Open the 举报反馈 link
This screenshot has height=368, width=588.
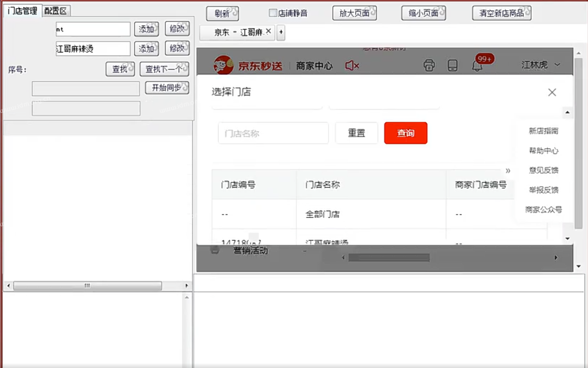click(x=543, y=190)
